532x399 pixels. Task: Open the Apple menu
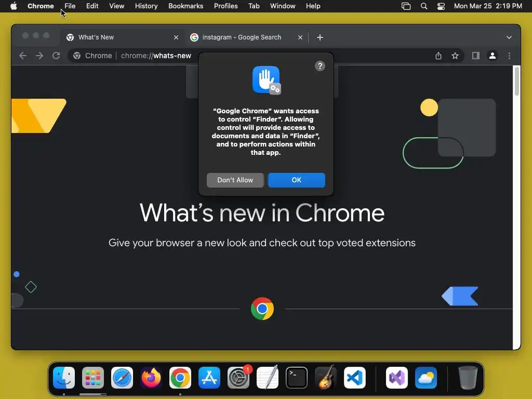[x=14, y=6]
